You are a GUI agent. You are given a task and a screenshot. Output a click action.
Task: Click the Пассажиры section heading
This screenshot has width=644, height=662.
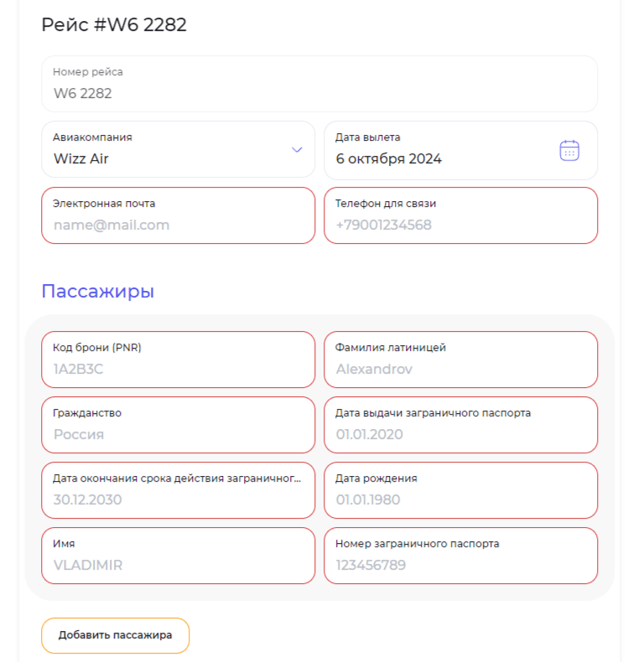[97, 292]
